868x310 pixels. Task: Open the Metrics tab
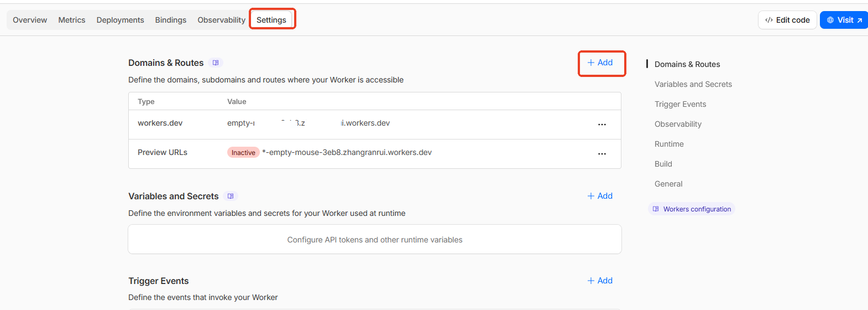(x=72, y=20)
